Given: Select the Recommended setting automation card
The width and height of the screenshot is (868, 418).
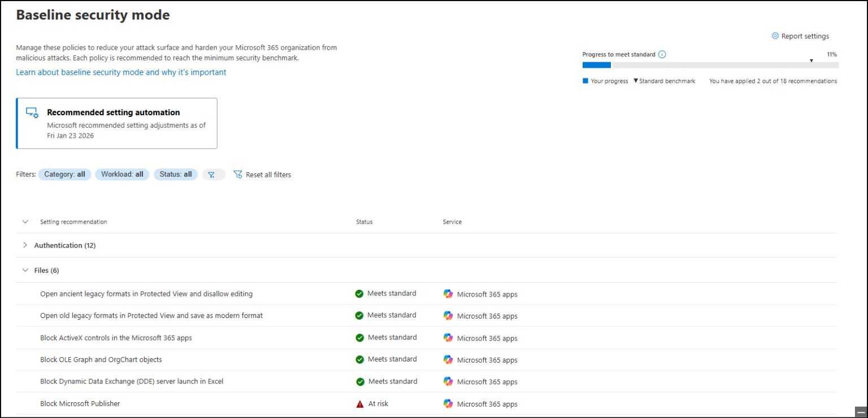Looking at the screenshot, I should coord(116,123).
